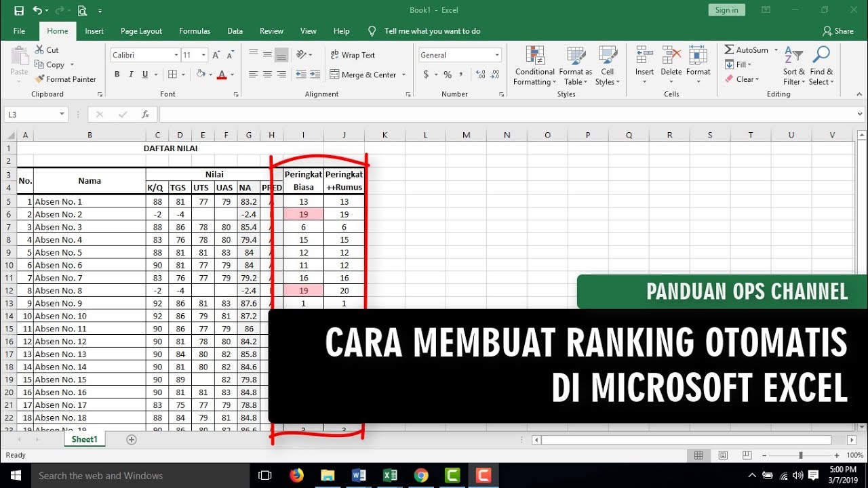Open Windows Start menu
868x488 pixels.
point(15,475)
